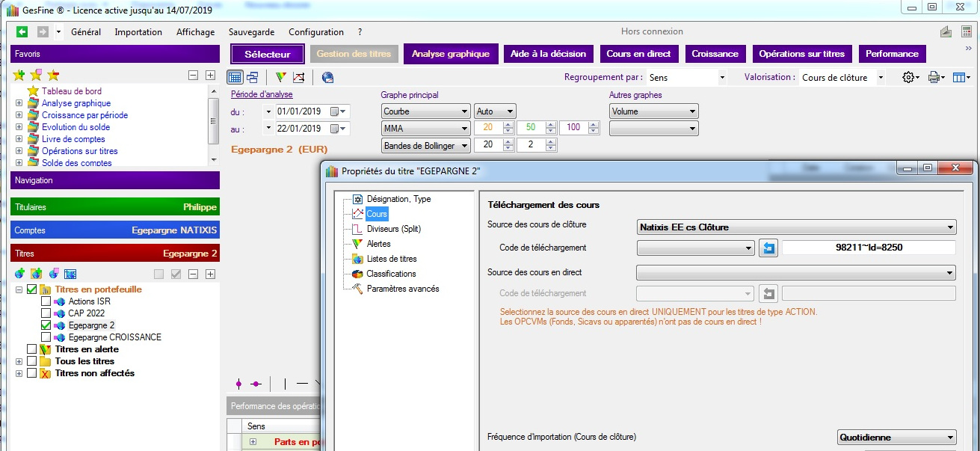
Task: Expand the Tous les titres tree node
Action: [19, 361]
